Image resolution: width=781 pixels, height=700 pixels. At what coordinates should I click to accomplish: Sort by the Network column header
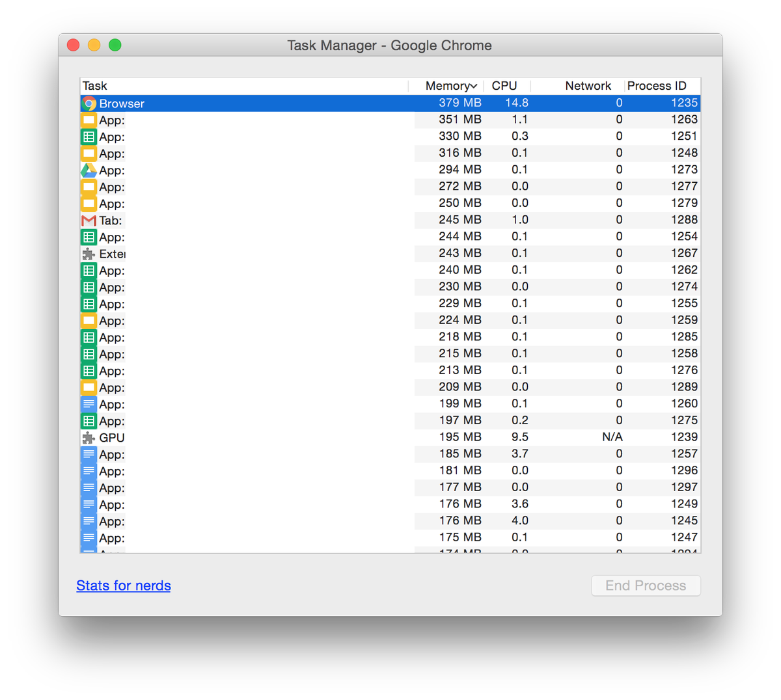(578, 86)
